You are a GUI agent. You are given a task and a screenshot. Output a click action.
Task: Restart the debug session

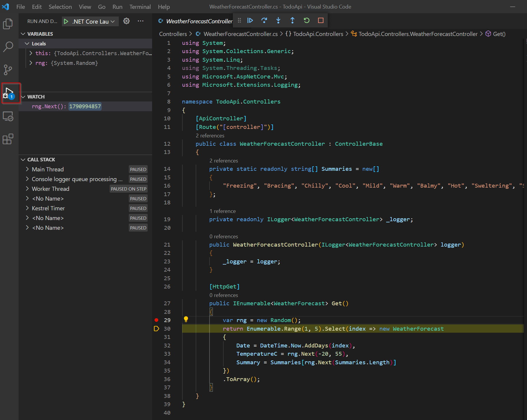(x=307, y=20)
